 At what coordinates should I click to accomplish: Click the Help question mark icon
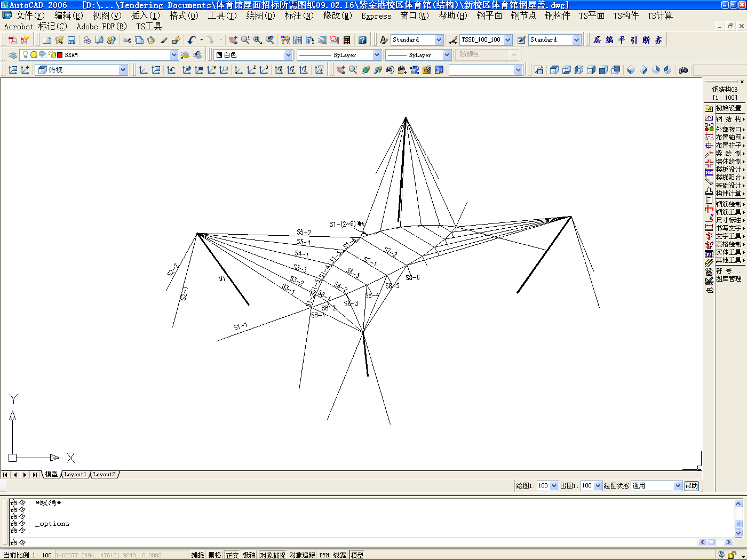pyautogui.click(x=362, y=40)
